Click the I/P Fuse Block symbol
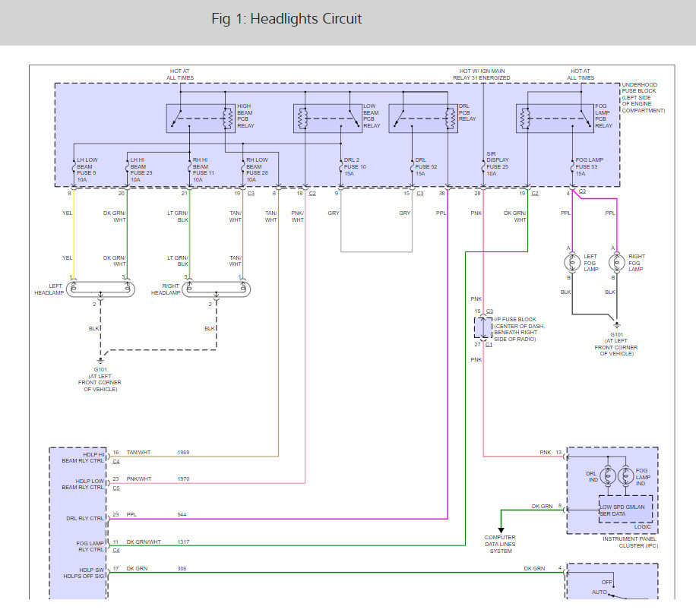This screenshot has height=616, width=696. tap(483, 327)
